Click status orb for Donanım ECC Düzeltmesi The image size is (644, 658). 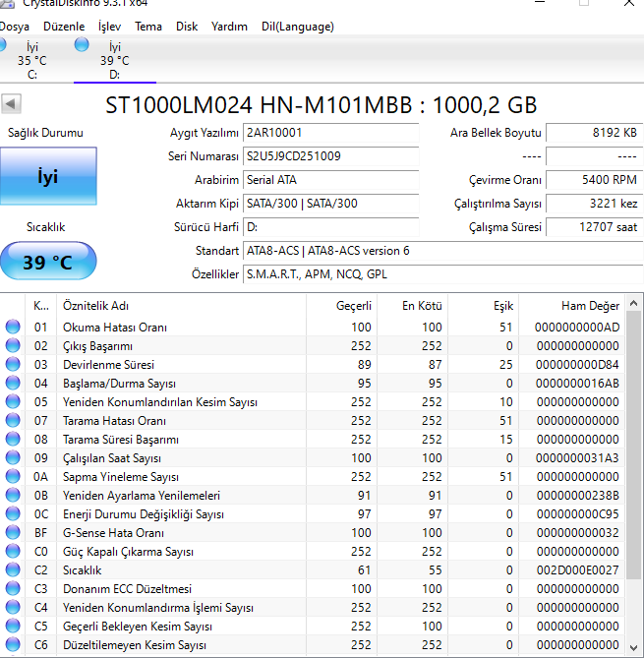(13, 589)
